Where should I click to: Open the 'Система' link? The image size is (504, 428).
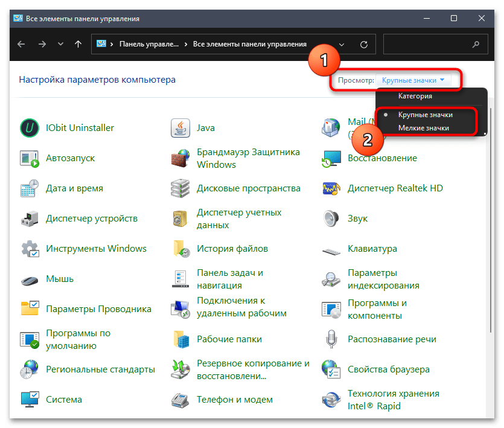[x=64, y=400]
